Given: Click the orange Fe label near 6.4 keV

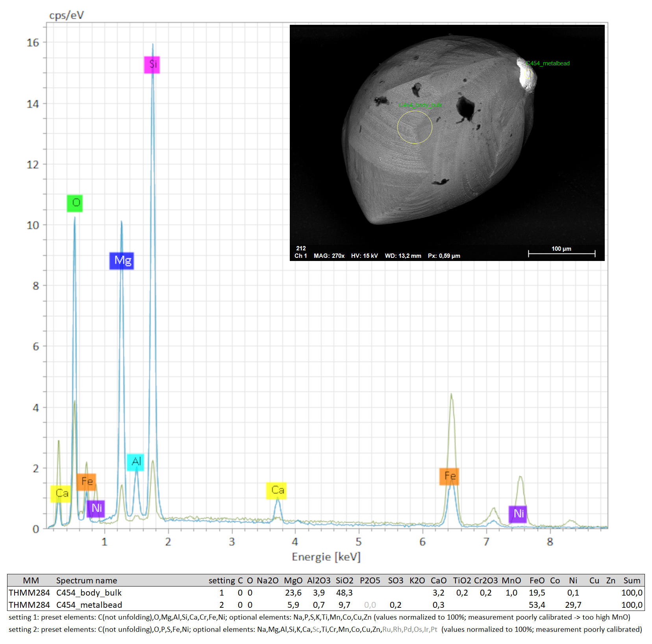Looking at the screenshot, I should tap(449, 476).
